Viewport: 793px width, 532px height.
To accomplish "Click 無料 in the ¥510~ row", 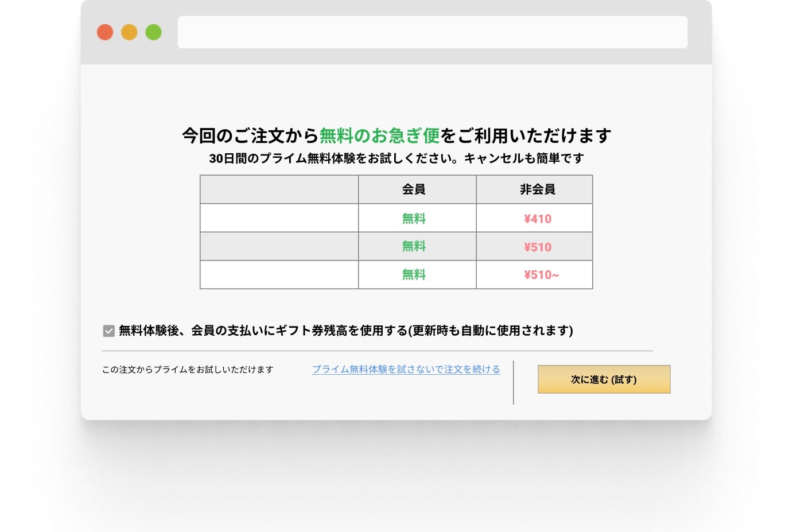I will [414, 275].
